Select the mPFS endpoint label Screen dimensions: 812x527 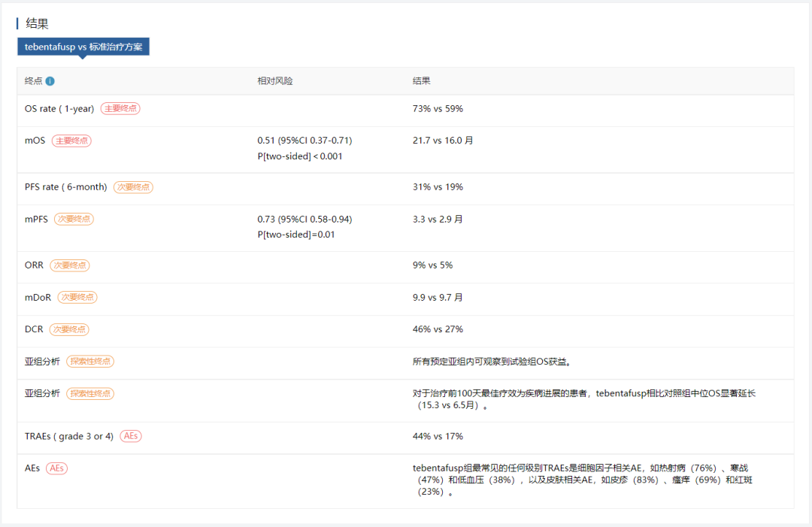[36, 219]
